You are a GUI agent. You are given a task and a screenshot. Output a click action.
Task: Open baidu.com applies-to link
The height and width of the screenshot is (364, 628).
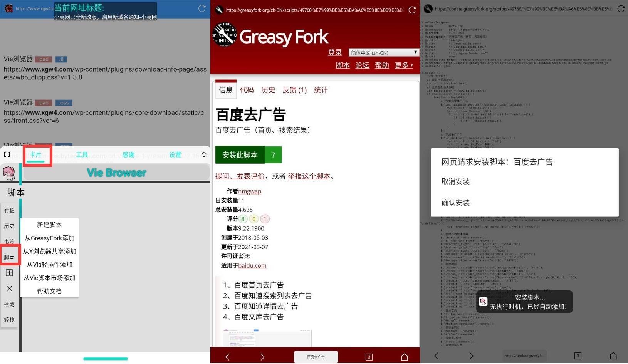(x=252, y=265)
